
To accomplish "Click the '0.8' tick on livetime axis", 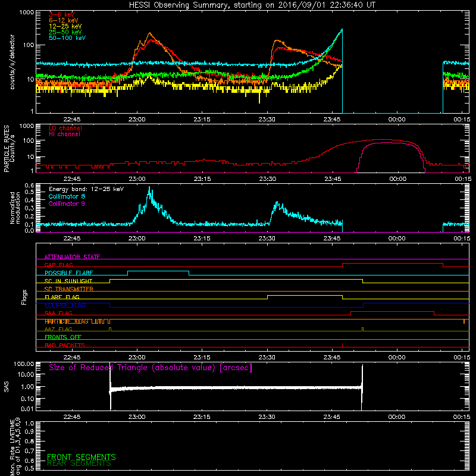I will click(x=29, y=441).
